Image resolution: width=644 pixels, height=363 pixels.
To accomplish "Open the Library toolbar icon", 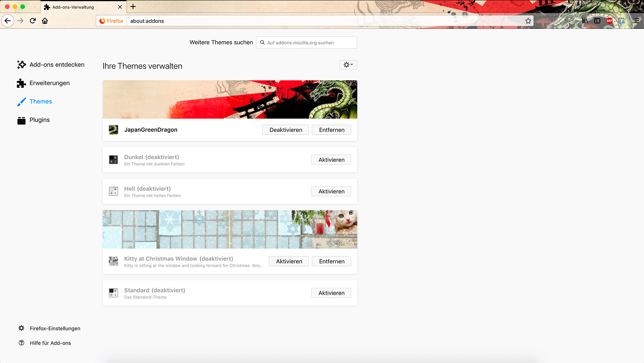I will point(585,21).
